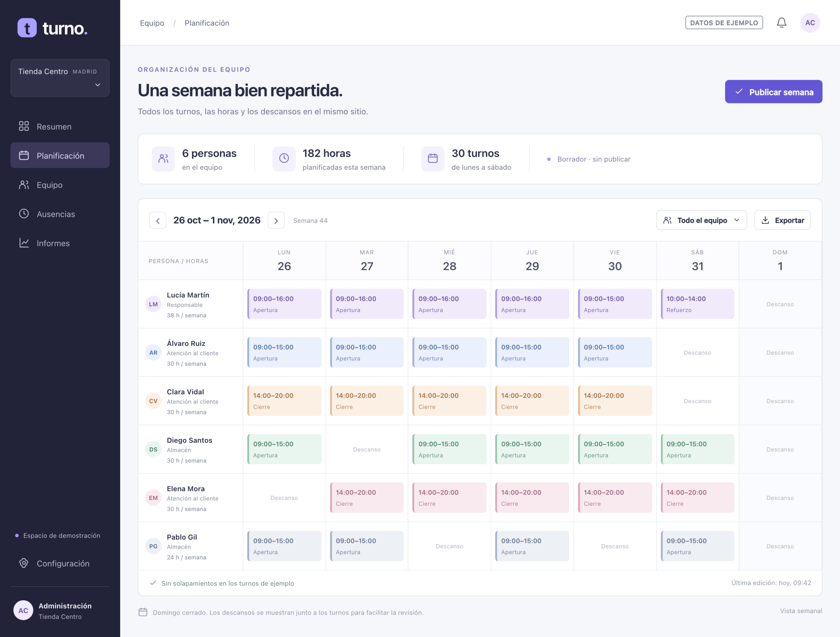
Task: Click the Resumen grid icon
Action: (x=24, y=126)
